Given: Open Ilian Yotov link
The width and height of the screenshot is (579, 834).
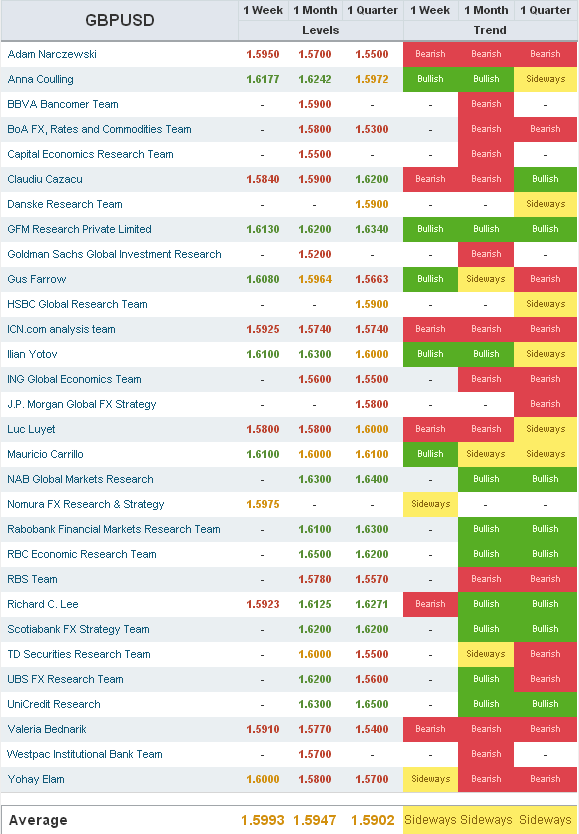Looking at the screenshot, I should point(32,354).
